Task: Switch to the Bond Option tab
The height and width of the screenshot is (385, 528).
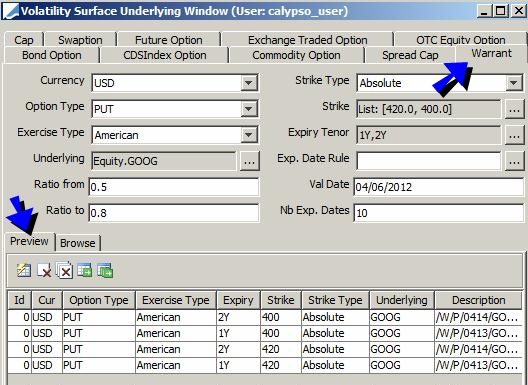Action: (x=52, y=55)
